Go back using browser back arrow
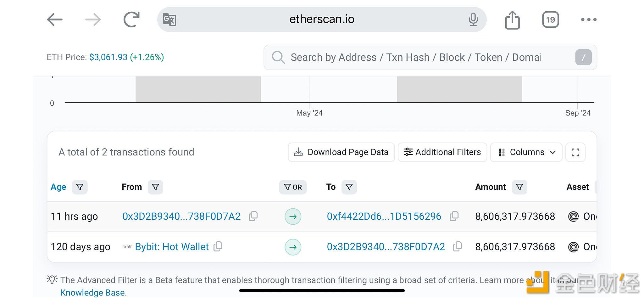 coord(55,20)
